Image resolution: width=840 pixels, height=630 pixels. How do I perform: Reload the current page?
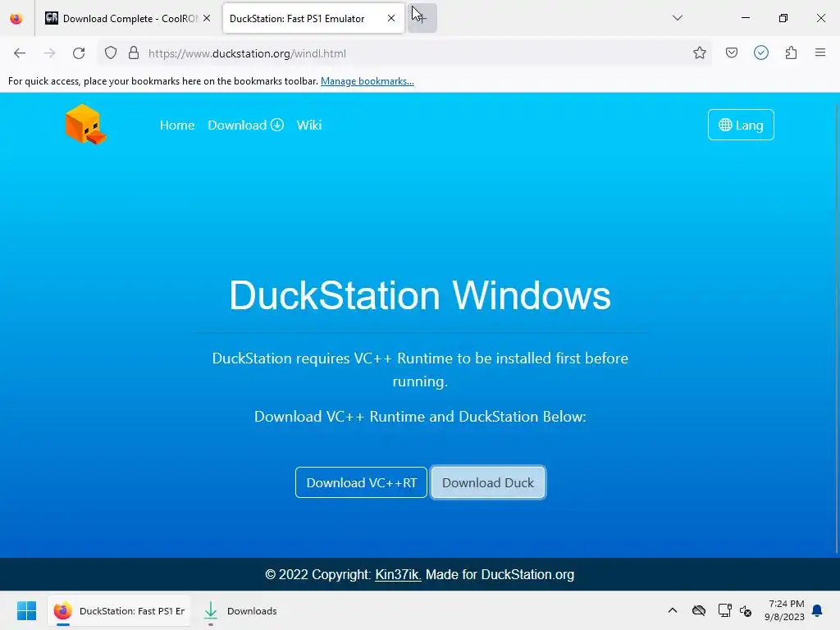(x=79, y=53)
